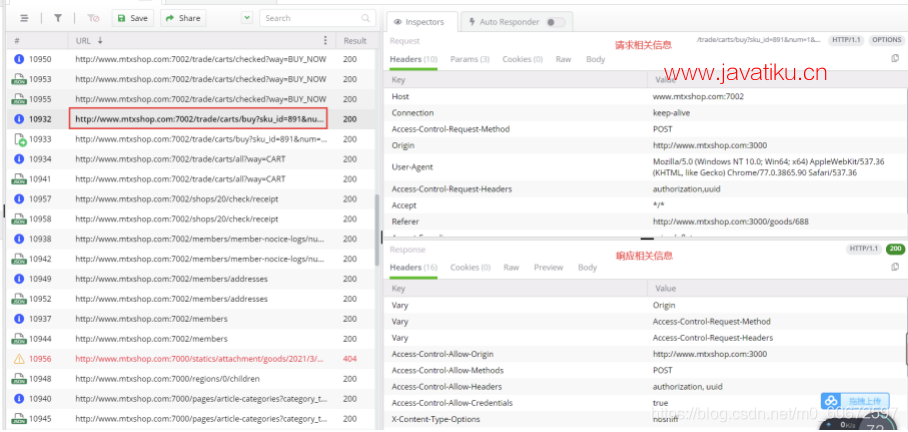Click the Share button
908x432 pixels.
[x=183, y=18]
